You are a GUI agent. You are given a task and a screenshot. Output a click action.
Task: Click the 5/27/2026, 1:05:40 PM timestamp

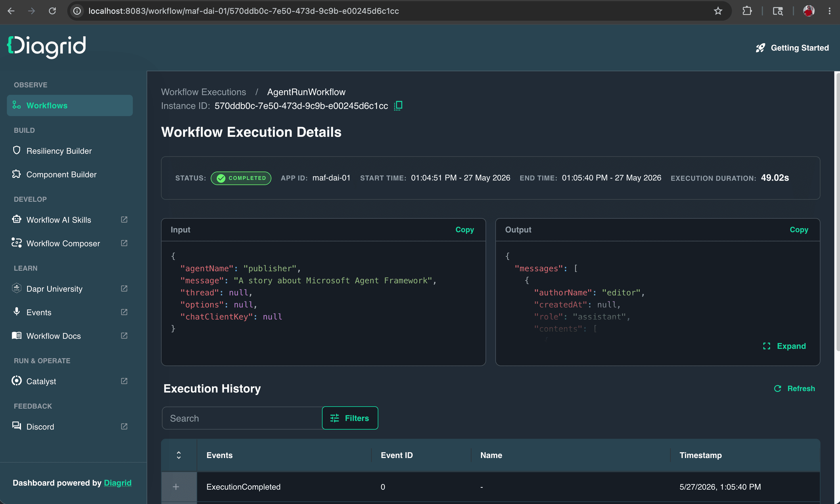point(720,487)
